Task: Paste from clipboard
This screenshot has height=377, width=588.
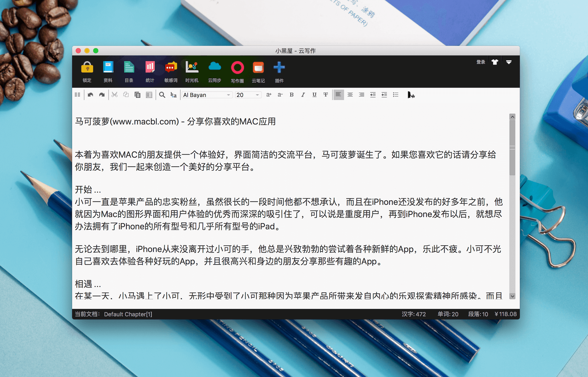Action: tap(137, 95)
